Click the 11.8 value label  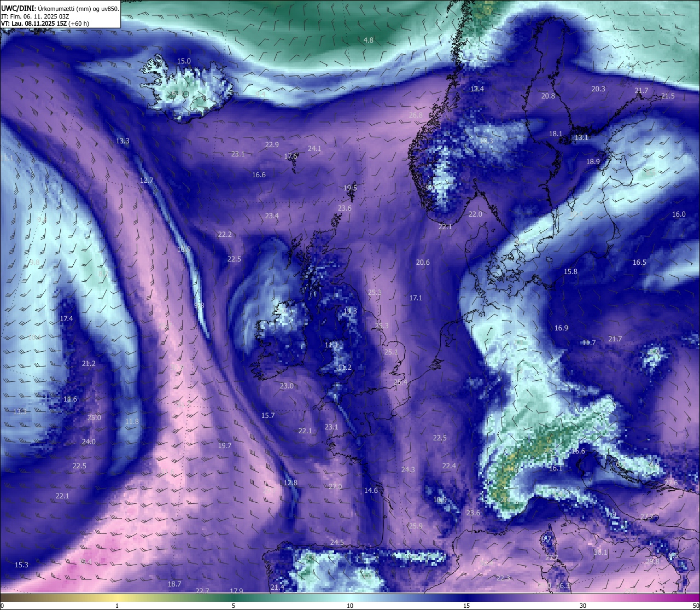(x=132, y=421)
